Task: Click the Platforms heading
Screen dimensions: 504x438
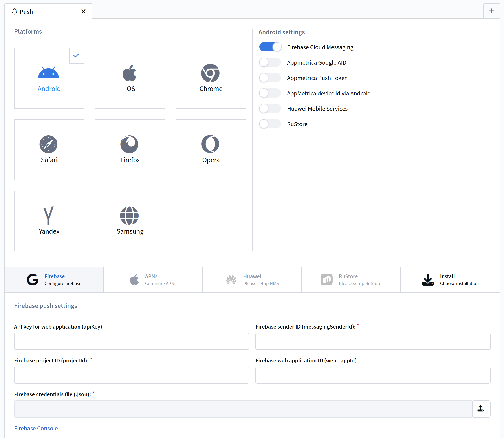Action: (28, 31)
